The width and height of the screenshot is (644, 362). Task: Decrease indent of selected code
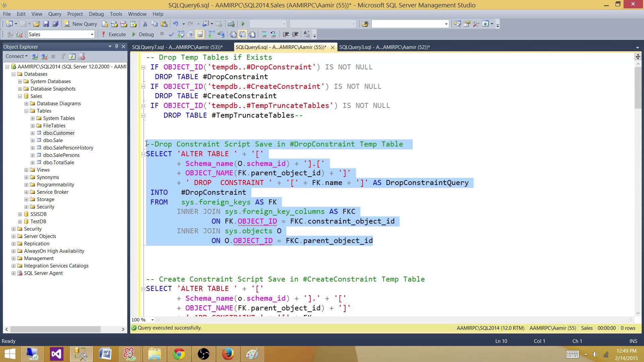click(286, 34)
